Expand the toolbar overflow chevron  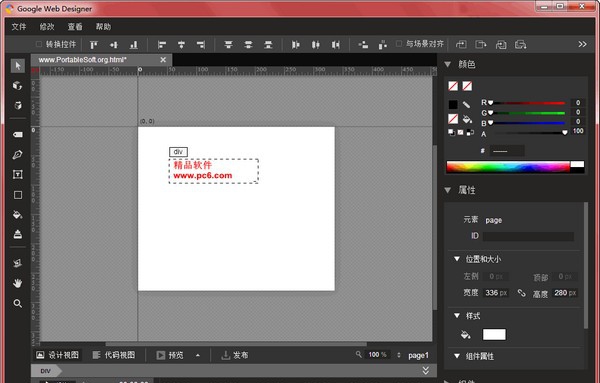(582, 44)
